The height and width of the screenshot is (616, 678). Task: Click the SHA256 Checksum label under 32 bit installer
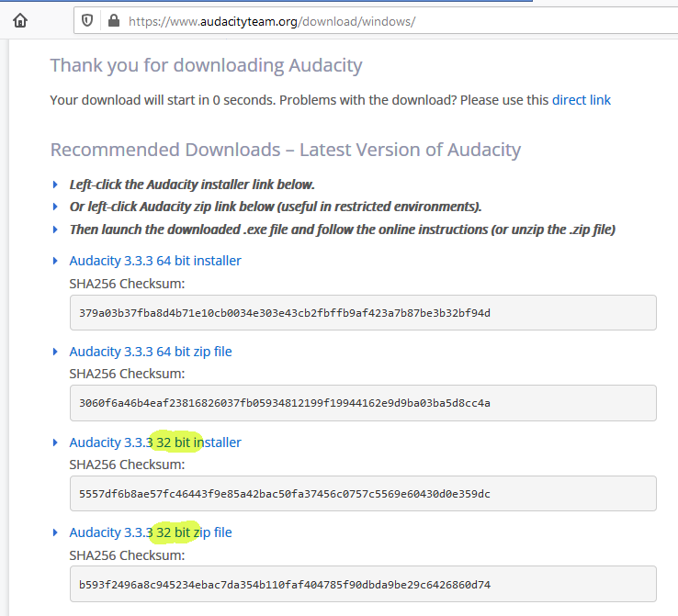point(127,465)
